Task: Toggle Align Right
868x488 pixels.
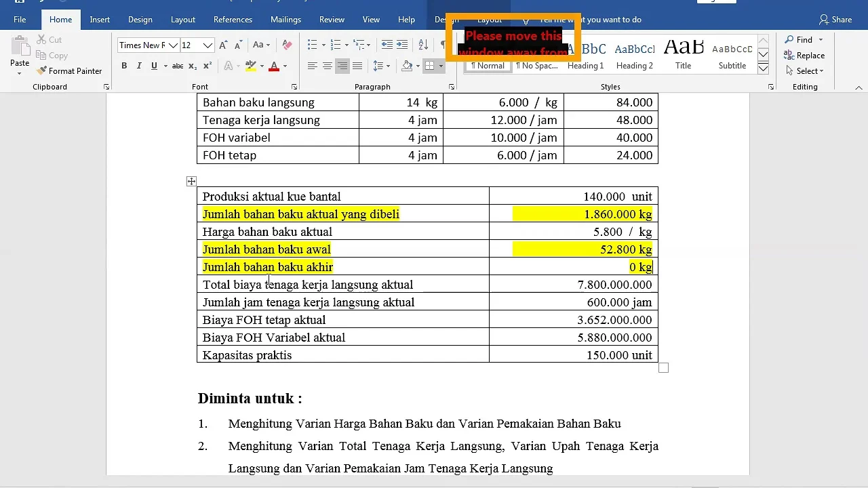Action: [342, 66]
